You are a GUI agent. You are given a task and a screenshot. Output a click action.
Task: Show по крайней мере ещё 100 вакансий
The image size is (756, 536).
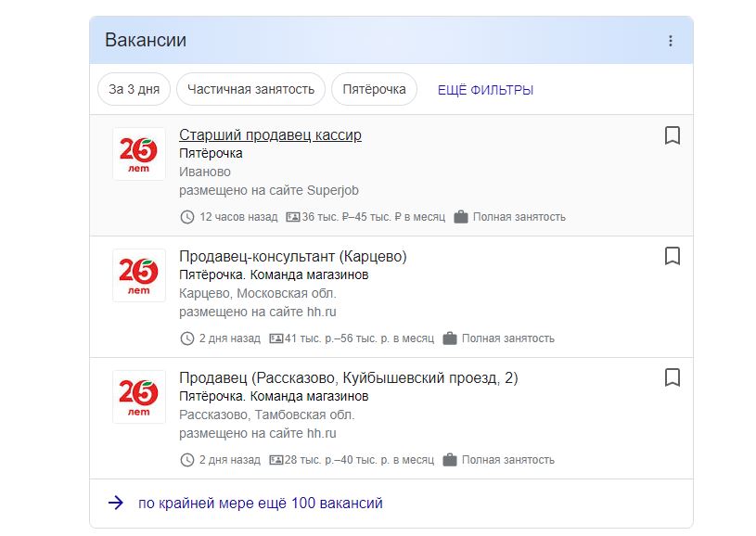(x=261, y=504)
